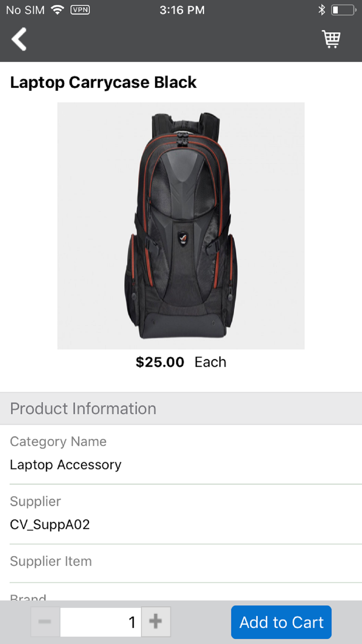Viewport: 362px width, 644px height.
Task: Tap the backpack product image
Action: [181, 226]
